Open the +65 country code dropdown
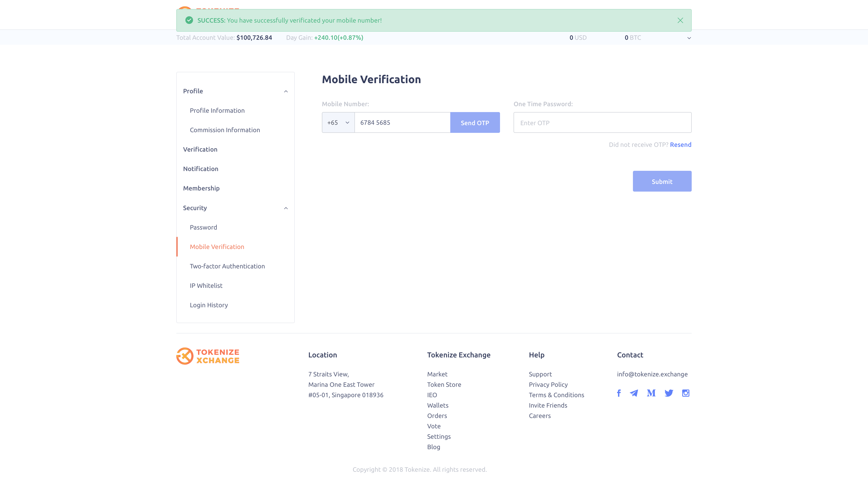This screenshot has width=868, height=488. (x=338, y=123)
